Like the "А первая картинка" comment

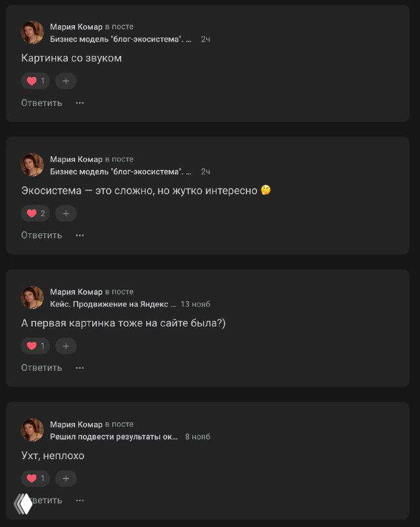(35, 346)
